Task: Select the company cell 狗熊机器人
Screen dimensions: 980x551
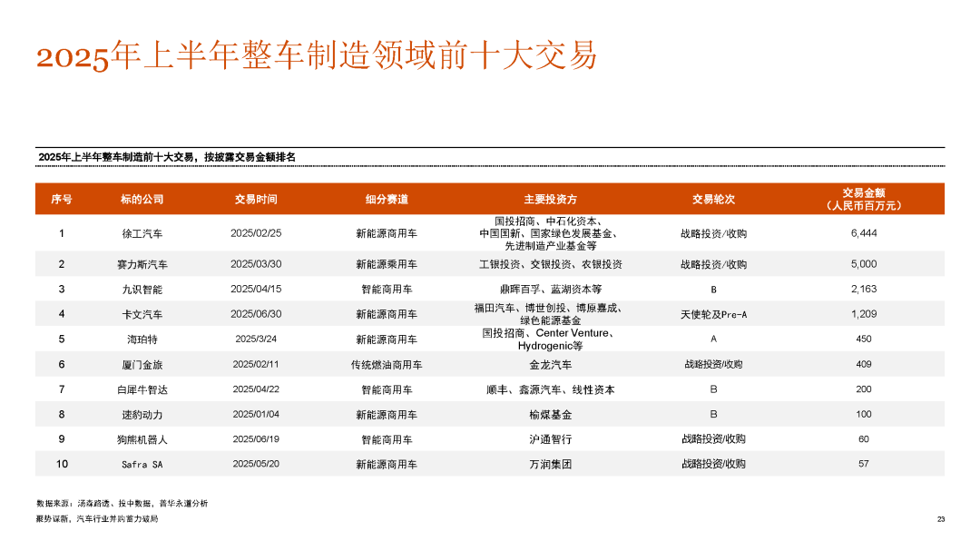Action: [142, 439]
